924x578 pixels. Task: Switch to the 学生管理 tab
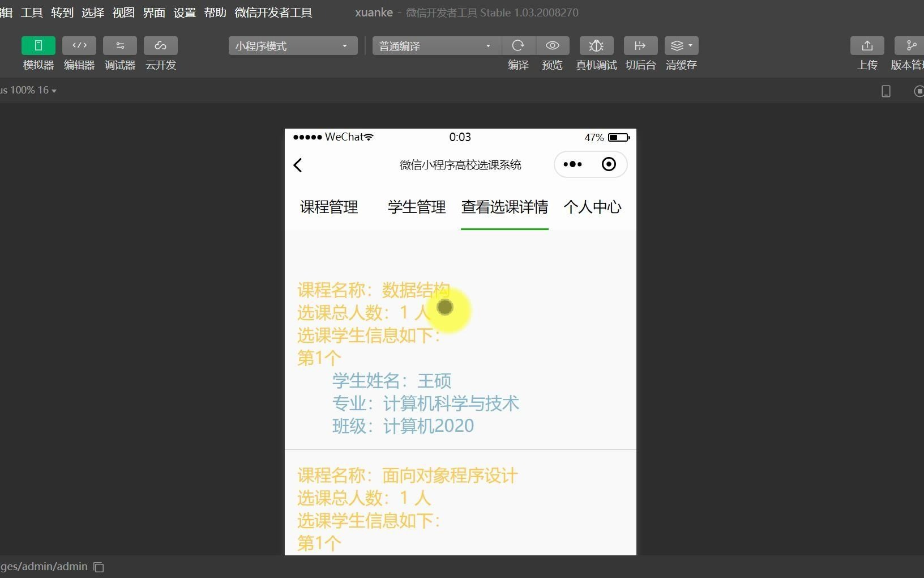tap(417, 207)
